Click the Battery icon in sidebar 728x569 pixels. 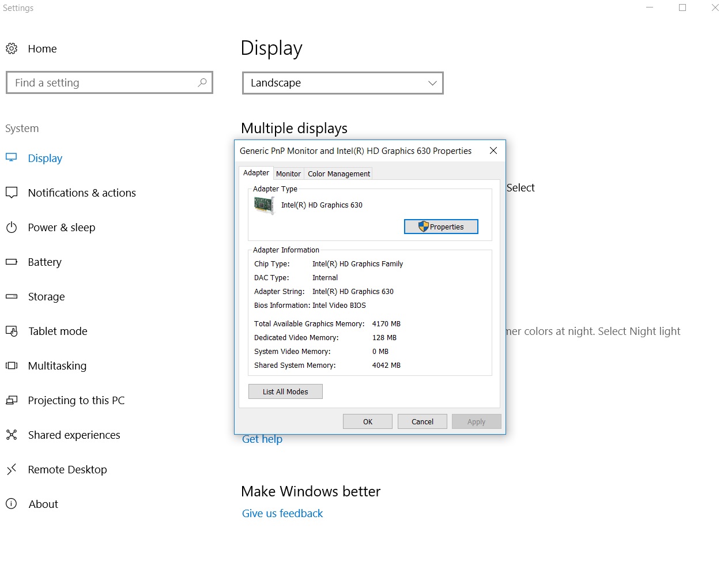tap(12, 262)
